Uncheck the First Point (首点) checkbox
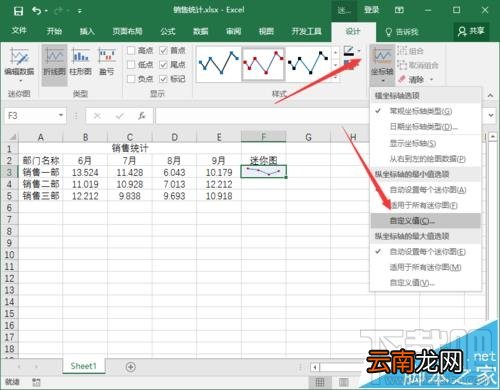500x390 pixels. coord(163,50)
